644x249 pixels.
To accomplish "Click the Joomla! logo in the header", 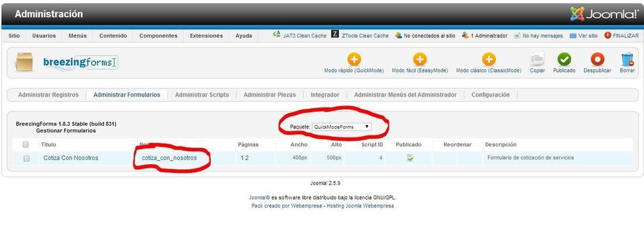I will point(604,14).
